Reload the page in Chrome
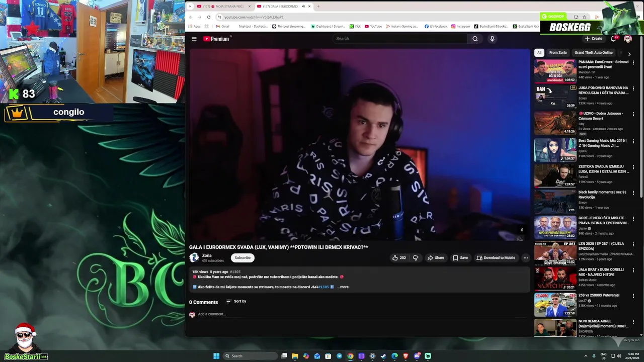This screenshot has width=644, height=362. (209, 17)
